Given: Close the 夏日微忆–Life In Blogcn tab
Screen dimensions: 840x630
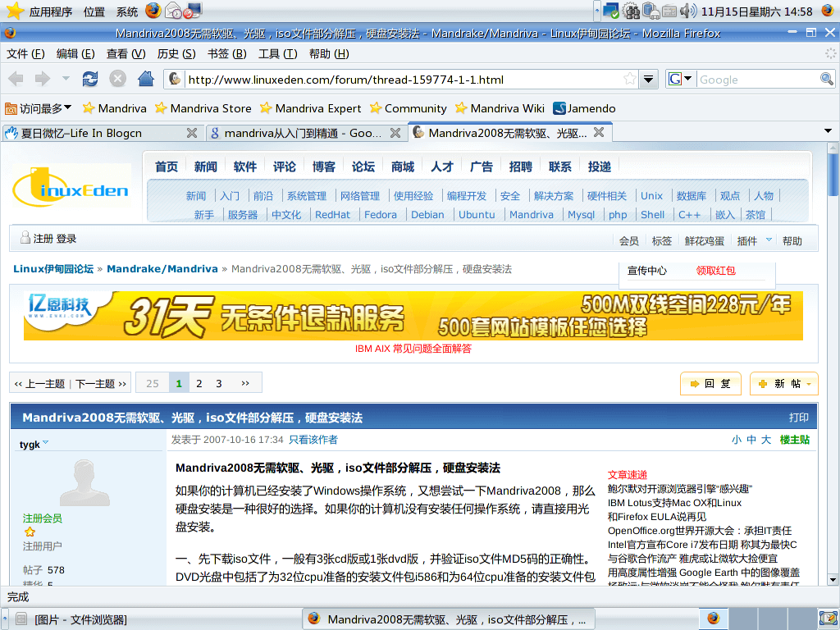Looking at the screenshot, I should coord(192,133).
